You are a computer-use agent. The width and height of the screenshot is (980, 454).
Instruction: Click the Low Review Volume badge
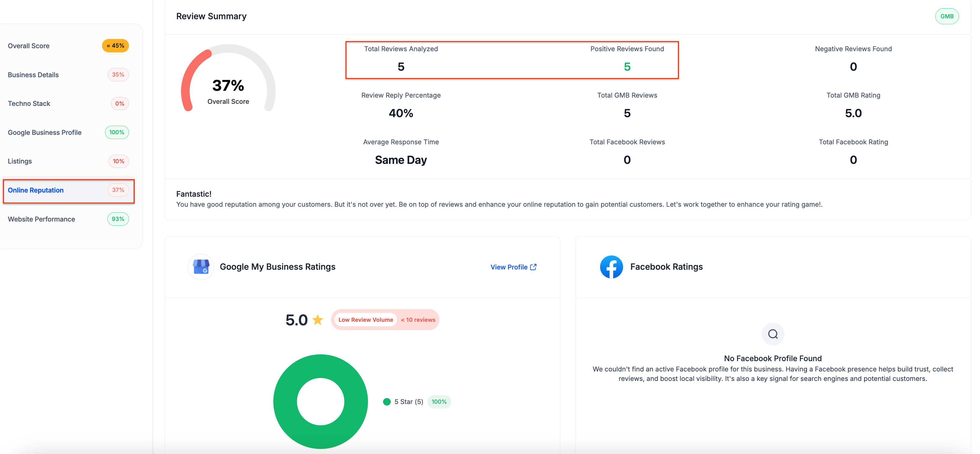[x=366, y=320]
